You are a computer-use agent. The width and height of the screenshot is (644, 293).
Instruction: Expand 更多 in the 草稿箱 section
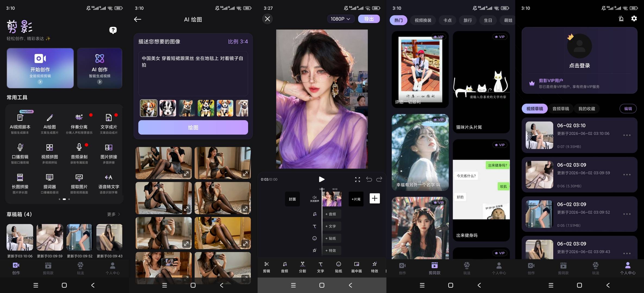114,214
